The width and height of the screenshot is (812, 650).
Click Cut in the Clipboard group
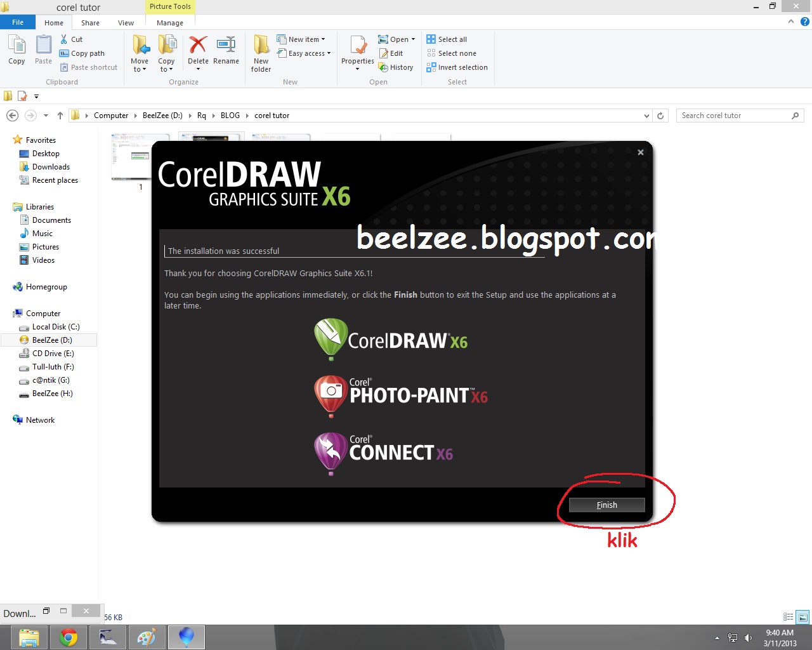71,39
